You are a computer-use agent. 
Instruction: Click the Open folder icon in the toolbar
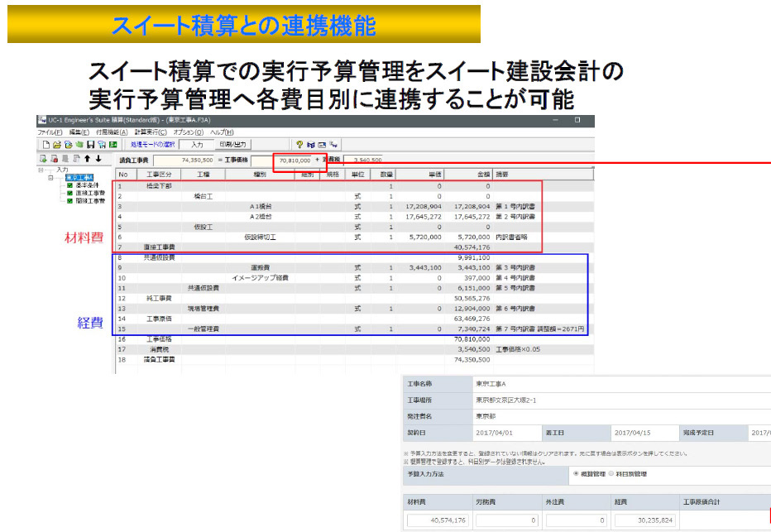(x=56, y=145)
